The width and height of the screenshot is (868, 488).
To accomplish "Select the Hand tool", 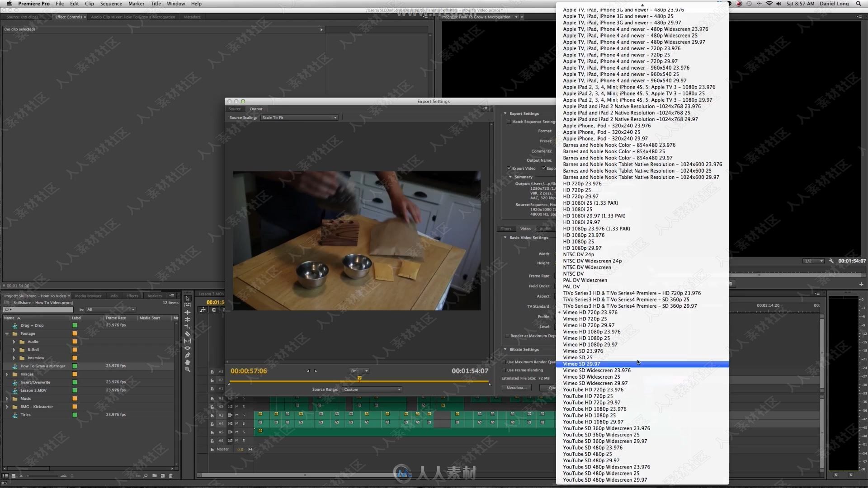I will coord(188,362).
